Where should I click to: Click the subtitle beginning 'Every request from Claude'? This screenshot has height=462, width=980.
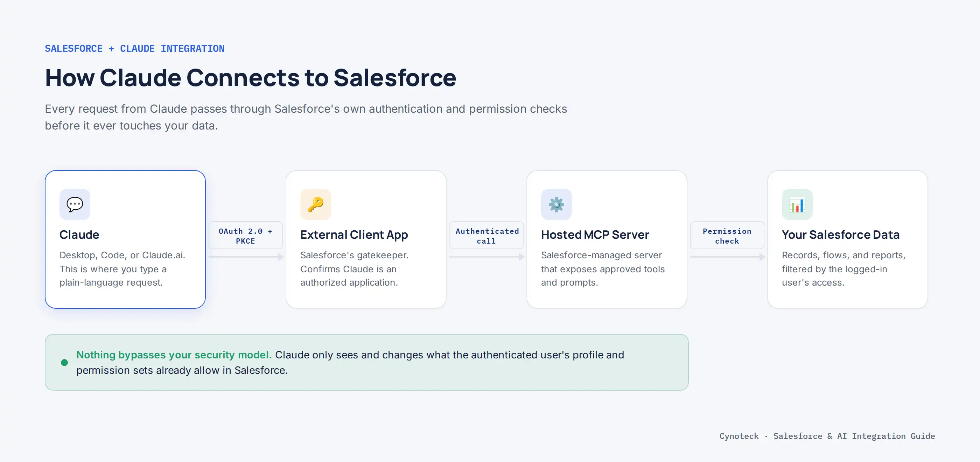pyautogui.click(x=306, y=117)
